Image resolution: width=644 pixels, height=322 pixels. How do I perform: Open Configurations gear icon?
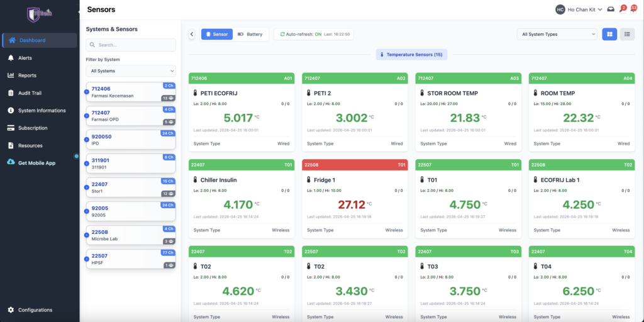pos(11,310)
